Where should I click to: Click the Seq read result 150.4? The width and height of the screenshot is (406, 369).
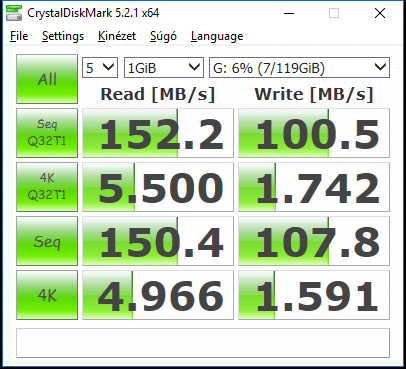click(x=158, y=241)
